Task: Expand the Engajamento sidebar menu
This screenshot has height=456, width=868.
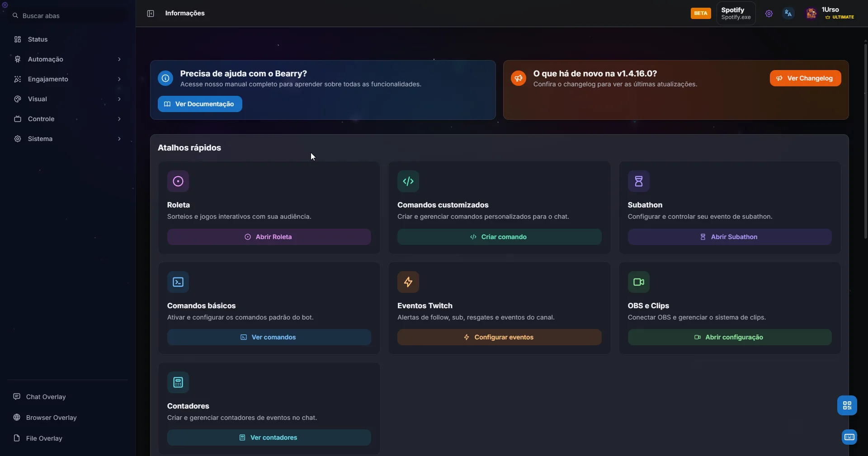Action: point(68,79)
